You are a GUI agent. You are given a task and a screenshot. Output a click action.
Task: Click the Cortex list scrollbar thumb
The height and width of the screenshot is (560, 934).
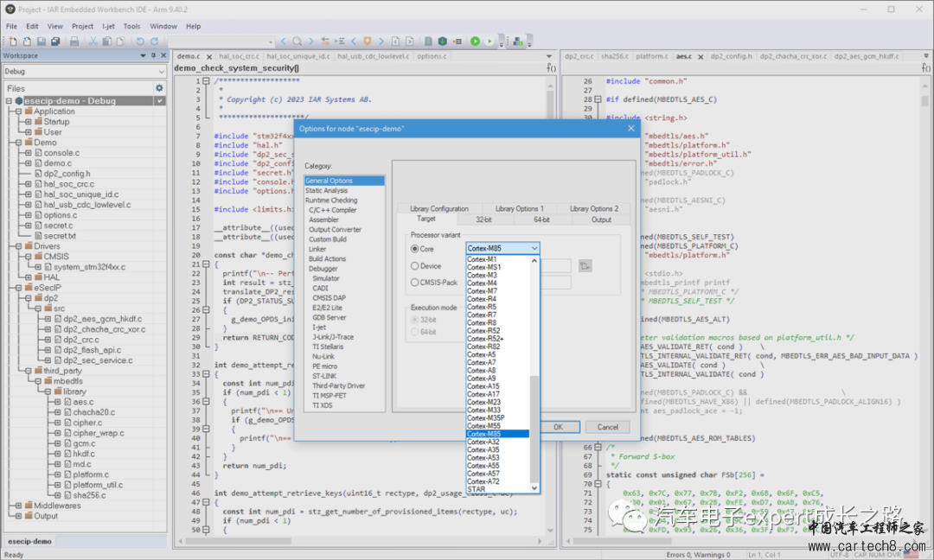click(x=534, y=429)
